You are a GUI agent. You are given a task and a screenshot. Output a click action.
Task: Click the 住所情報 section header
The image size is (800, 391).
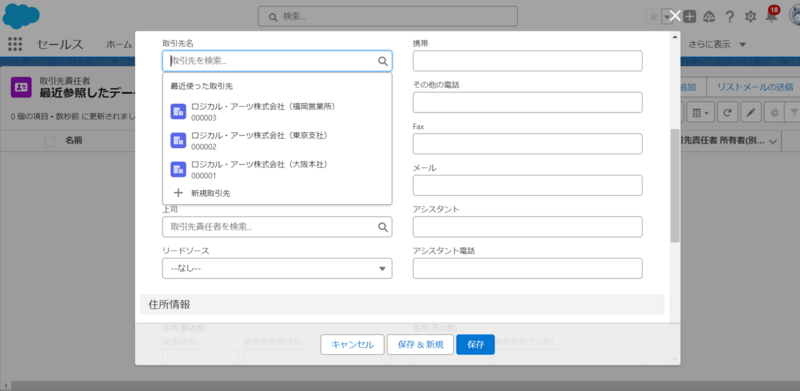coord(402,304)
